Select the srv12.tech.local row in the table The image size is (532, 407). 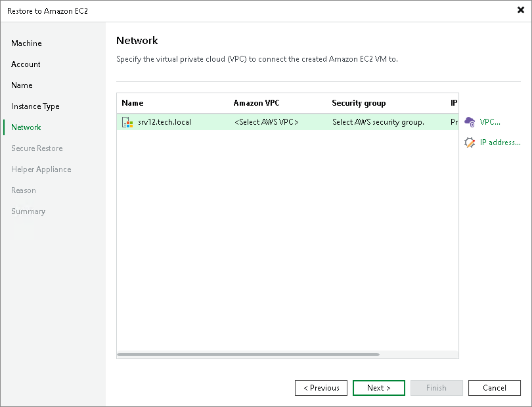(171, 121)
